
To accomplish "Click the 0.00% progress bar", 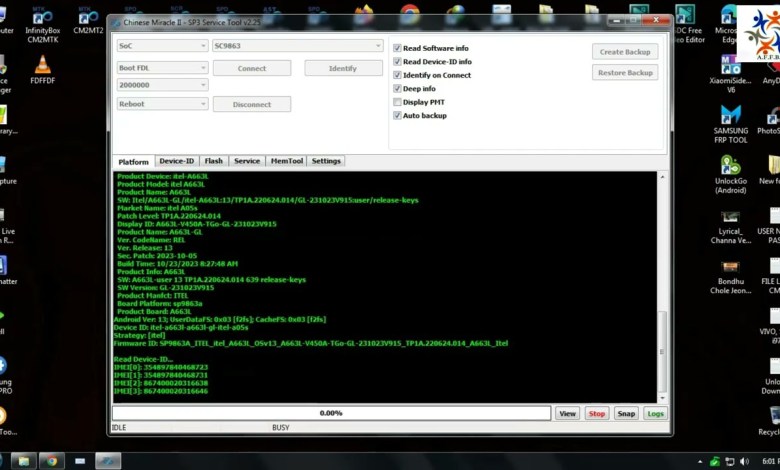I will 331,413.
